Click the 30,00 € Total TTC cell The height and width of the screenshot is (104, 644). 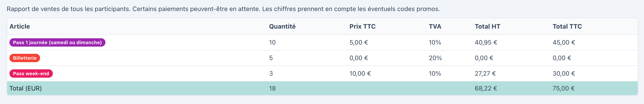563,74
